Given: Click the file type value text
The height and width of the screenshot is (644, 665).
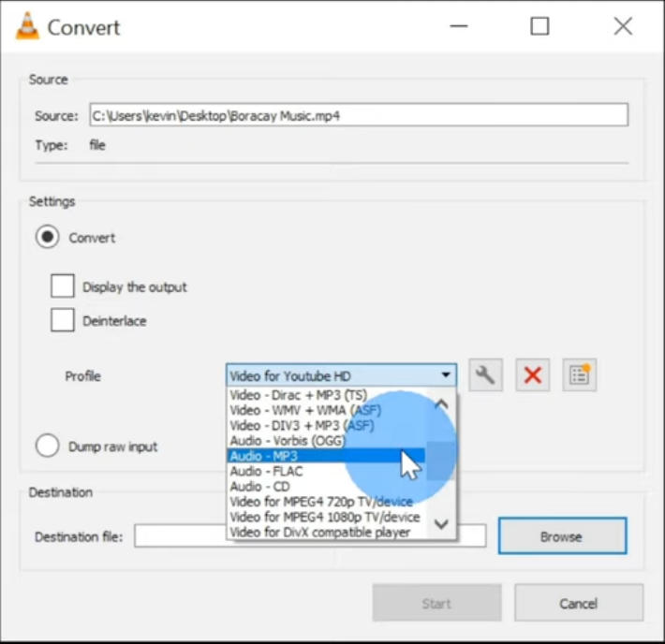Looking at the screenshot, I should (x=97, y=145).
